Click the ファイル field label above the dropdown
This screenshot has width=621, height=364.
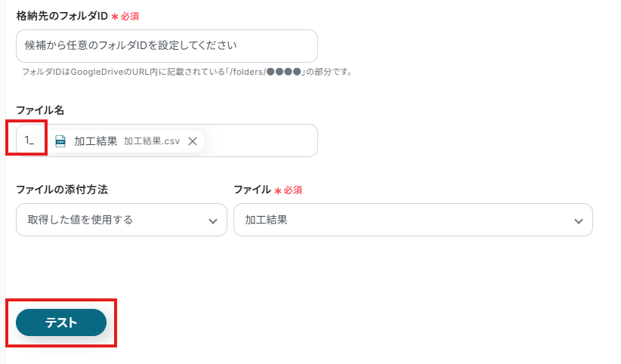tap(252, 190)
